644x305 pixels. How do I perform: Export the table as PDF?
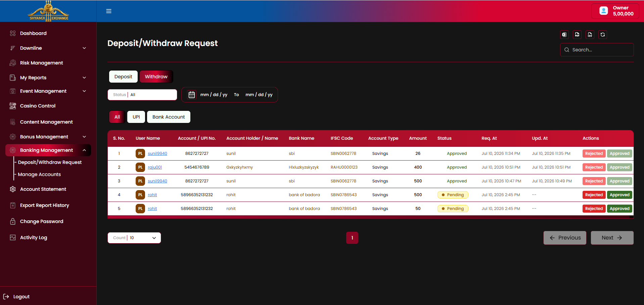pyautogui.click(x=577, y=35)
